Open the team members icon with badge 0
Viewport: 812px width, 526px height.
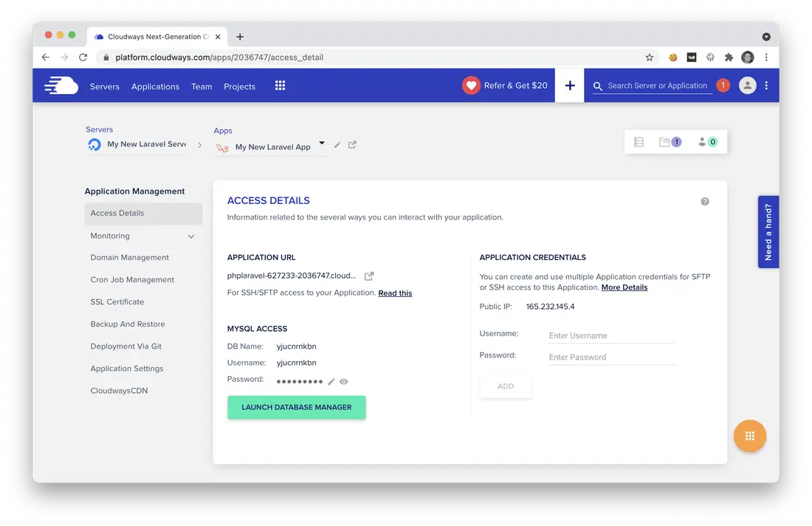707,142
